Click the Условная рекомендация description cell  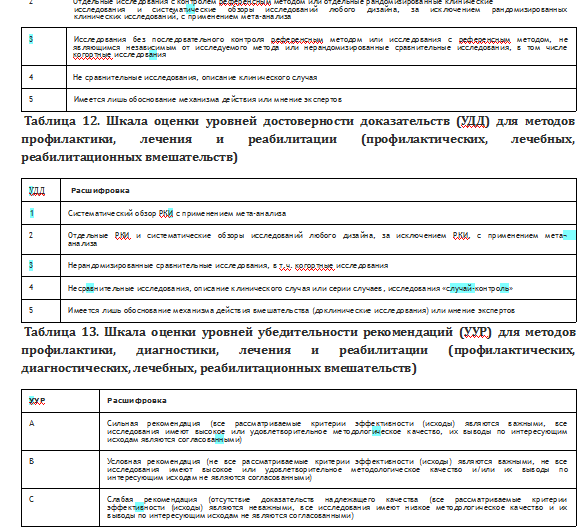coord(337,469)
